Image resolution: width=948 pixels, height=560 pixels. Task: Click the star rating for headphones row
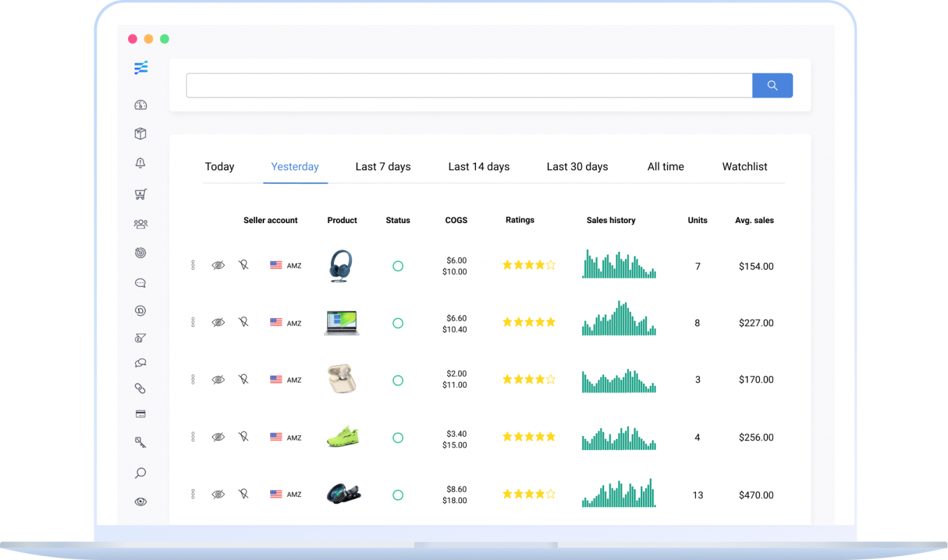[529, 265]
